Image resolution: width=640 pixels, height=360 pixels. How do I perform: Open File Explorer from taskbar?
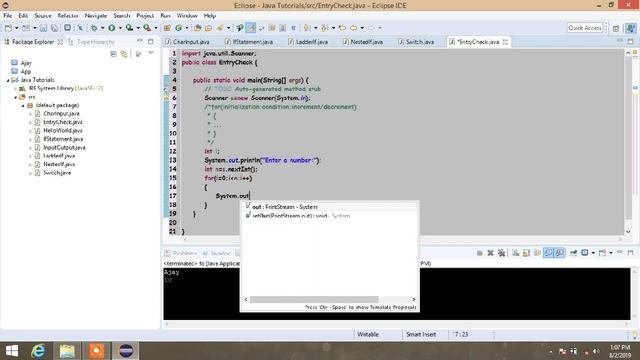(67, 351)
